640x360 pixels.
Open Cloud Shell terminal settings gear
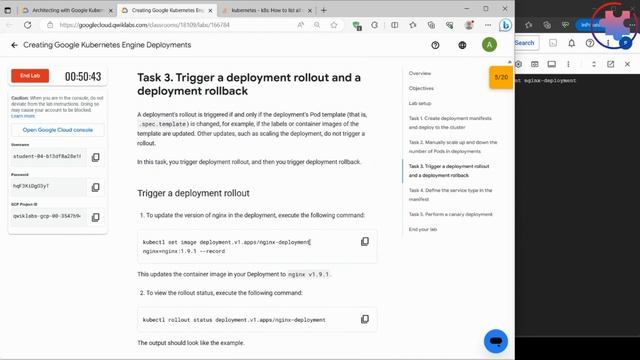(x=518, y=64)
